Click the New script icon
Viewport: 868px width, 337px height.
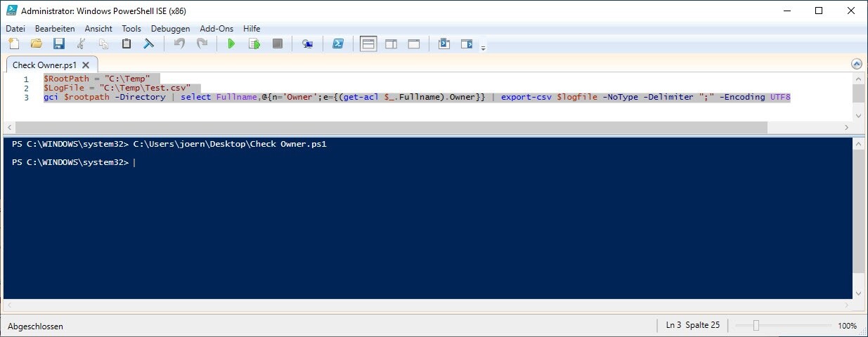[14, 44]
